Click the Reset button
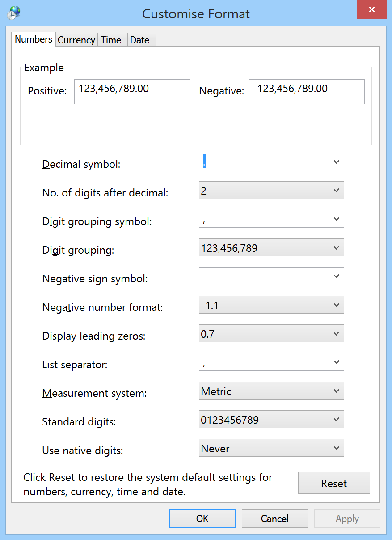The width and height of the screenshot is (392, 540). point(334,483)
